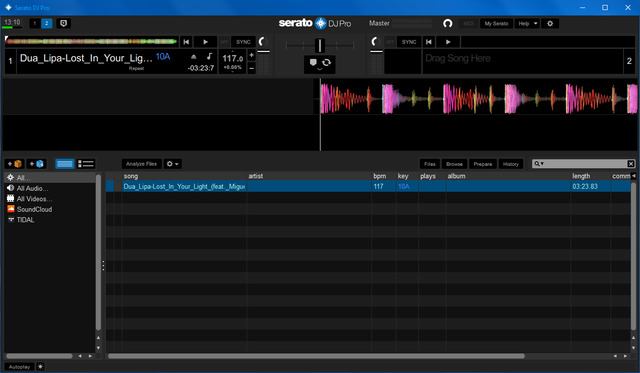Add a new smart crate with blue icon
Screen dimensions: 640x373
point(36,164)
